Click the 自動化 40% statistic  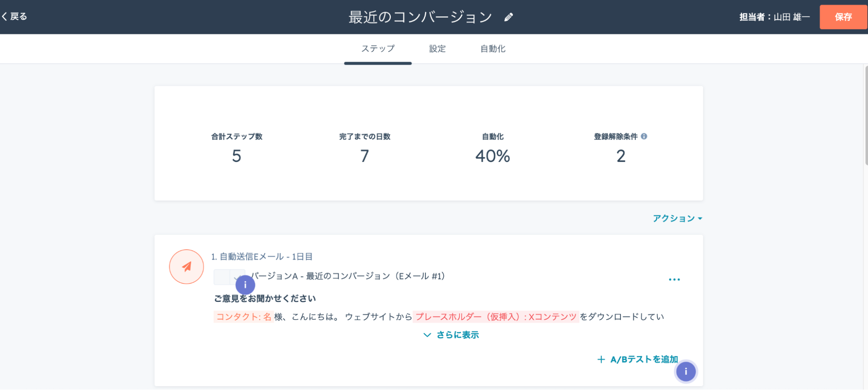(x=492, y=155)
